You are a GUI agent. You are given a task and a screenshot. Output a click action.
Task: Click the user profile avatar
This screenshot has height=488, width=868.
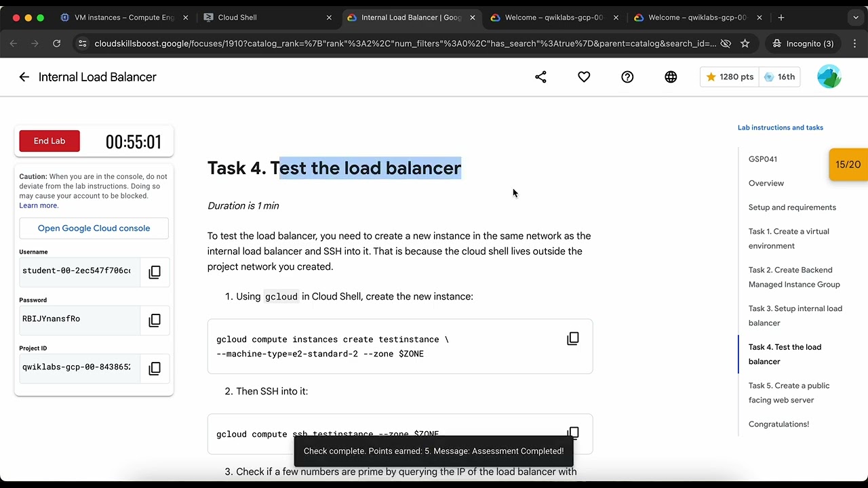(829, 77)
